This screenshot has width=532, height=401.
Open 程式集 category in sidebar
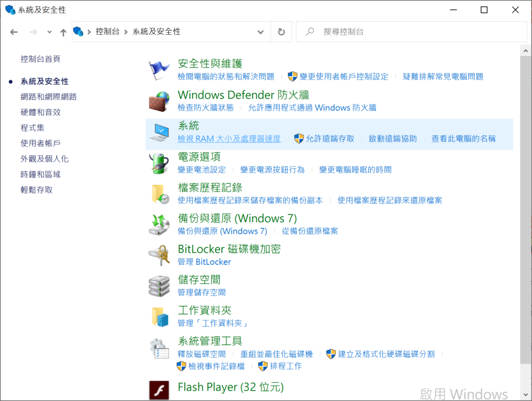click(32, 128)
